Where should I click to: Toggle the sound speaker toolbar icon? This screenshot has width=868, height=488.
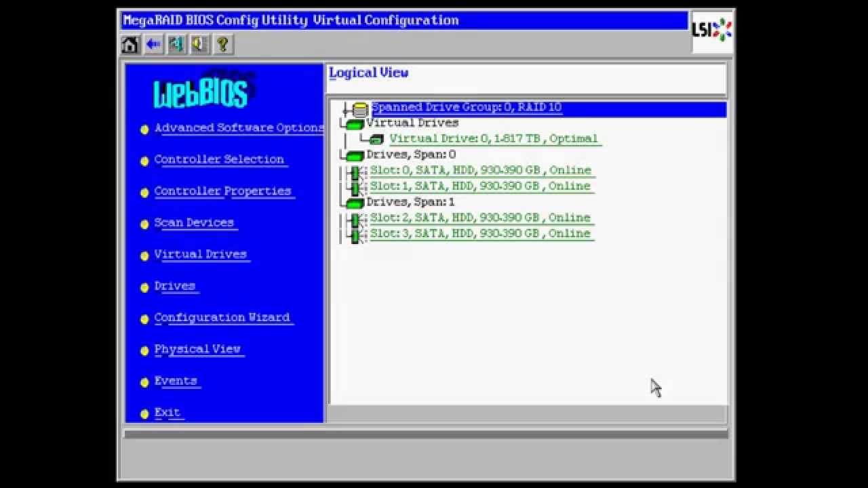point(199,45)
